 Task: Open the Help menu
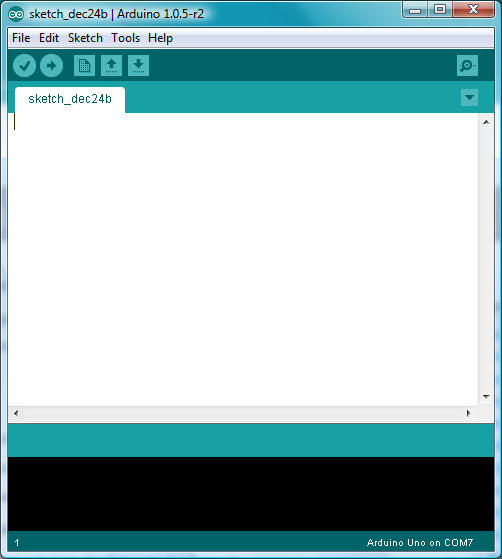(x=160, y=38)
